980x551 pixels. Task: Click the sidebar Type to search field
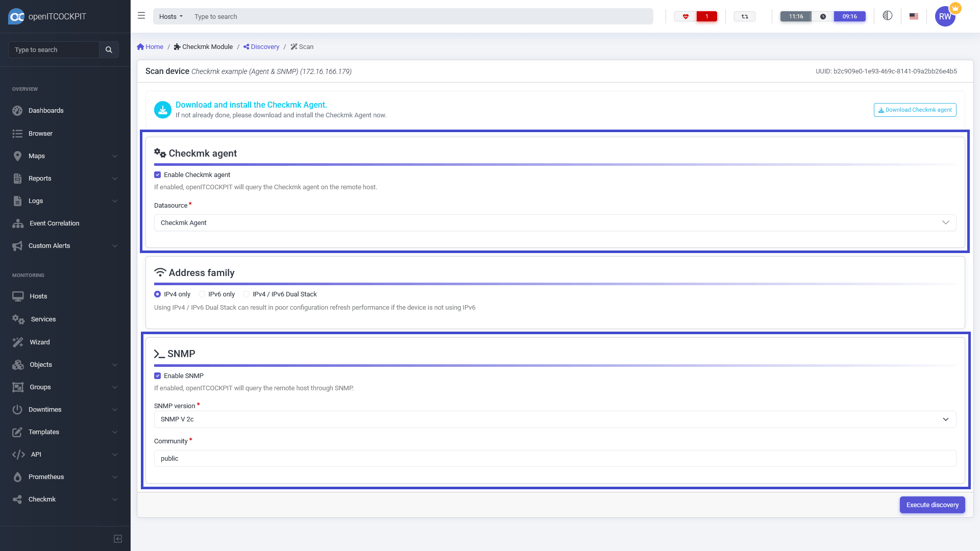[x=54, y=49]
